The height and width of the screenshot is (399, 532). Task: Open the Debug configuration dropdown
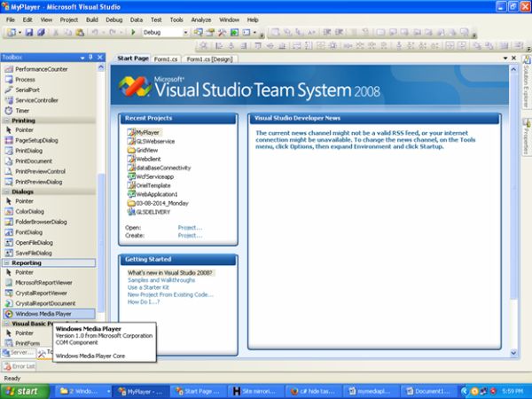[x=185, y=33]
